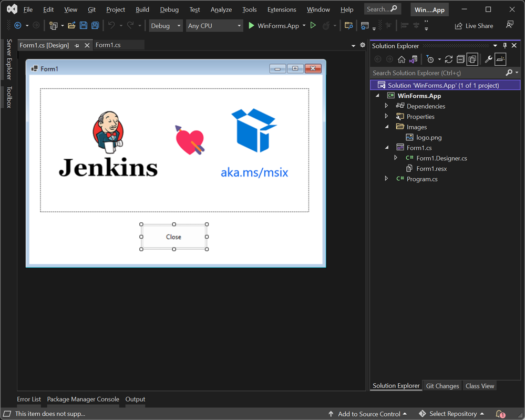Switch to the Form1.cs code tab
Screen dimensions: 525x420
point(108,45)
